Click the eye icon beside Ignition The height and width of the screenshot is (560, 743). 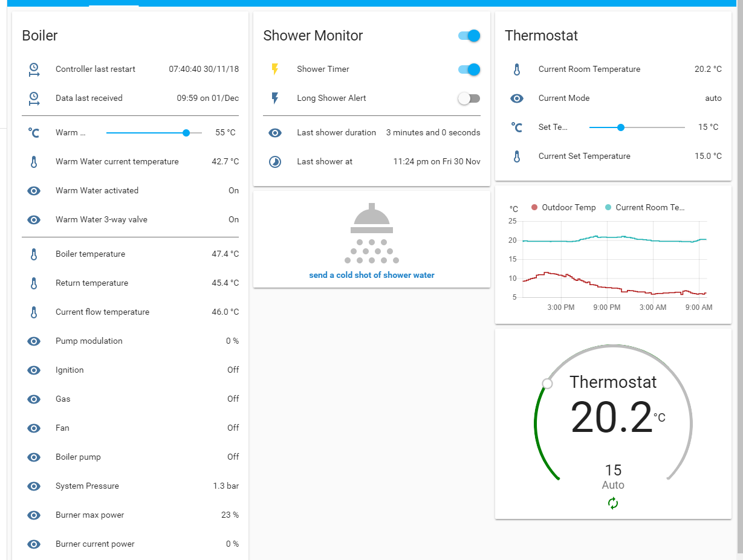(34, 370)
